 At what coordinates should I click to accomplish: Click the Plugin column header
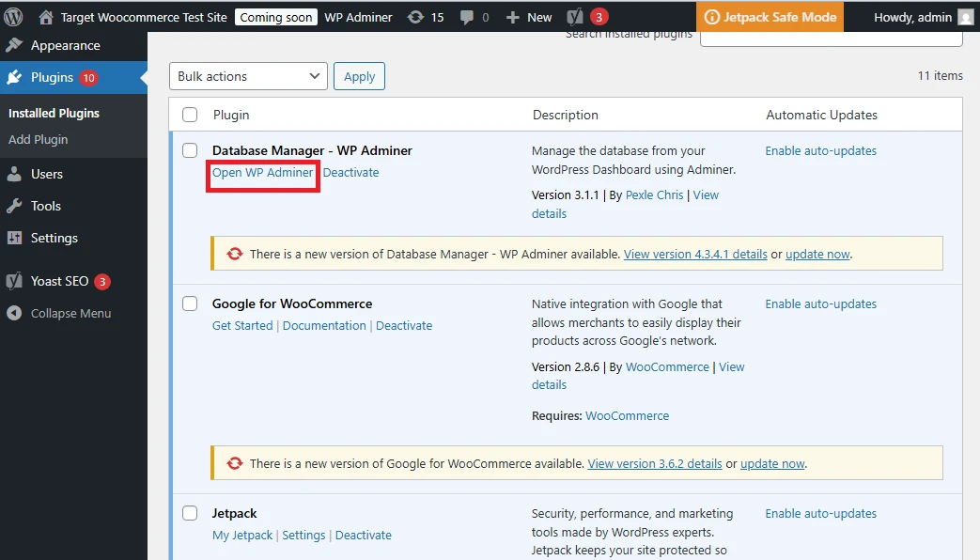[231, 115]
